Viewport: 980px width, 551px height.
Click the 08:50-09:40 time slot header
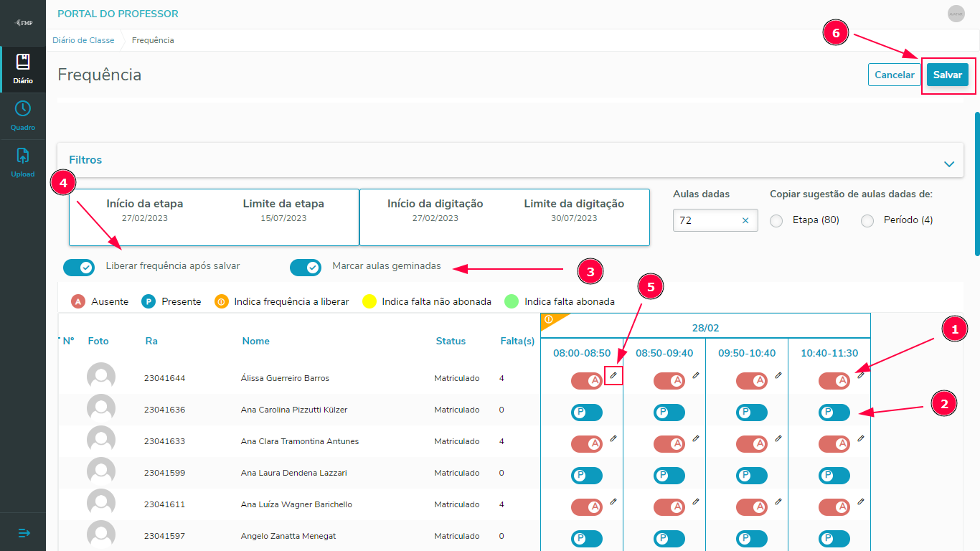click(664, 353)
